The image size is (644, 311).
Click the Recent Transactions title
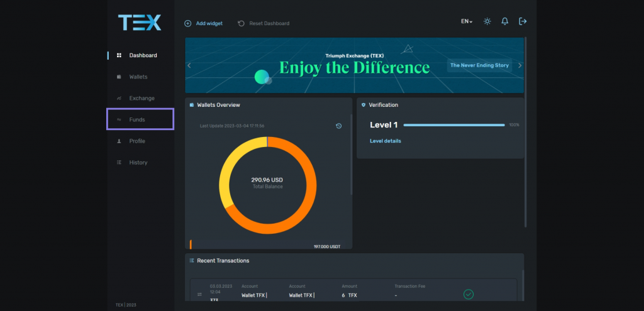223,261
